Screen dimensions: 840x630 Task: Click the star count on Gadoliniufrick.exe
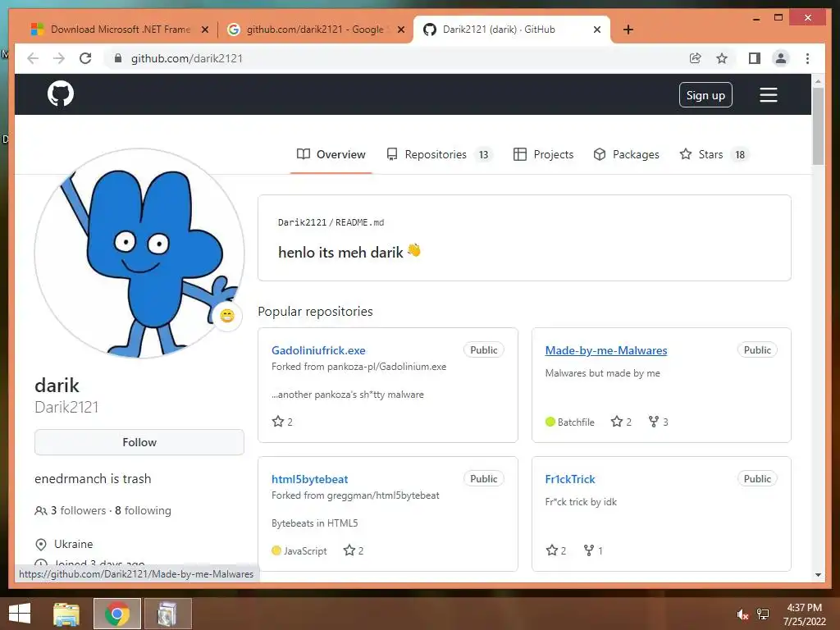point(282,422)
